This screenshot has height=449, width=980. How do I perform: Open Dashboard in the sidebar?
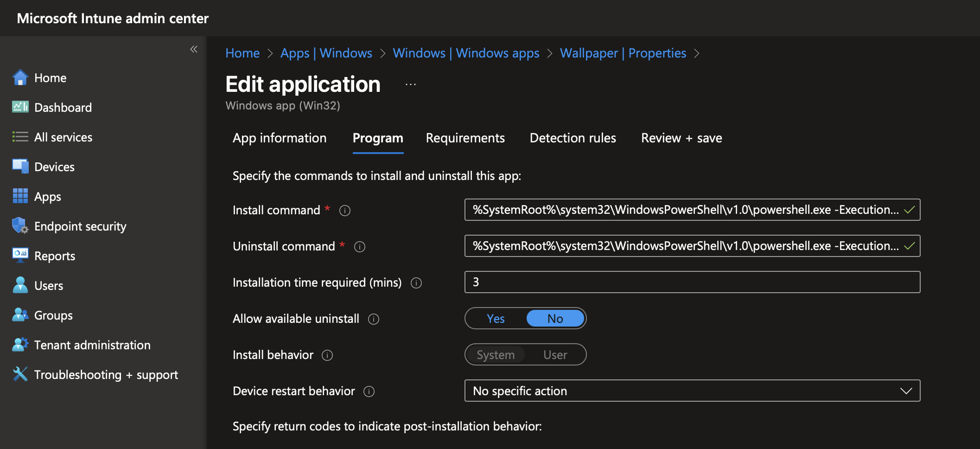(x=63, y=108)
